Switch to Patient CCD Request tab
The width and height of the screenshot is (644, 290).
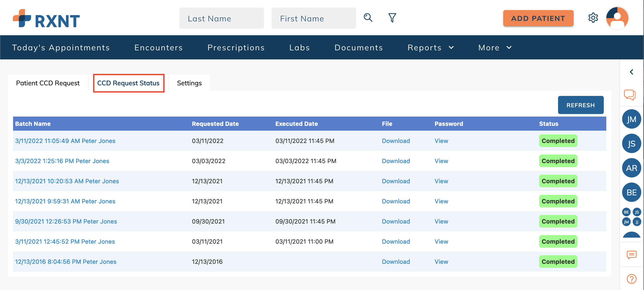48,83
